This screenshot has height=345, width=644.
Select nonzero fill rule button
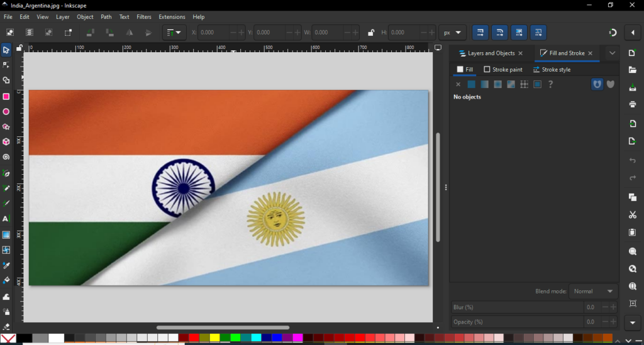(611, 84)
